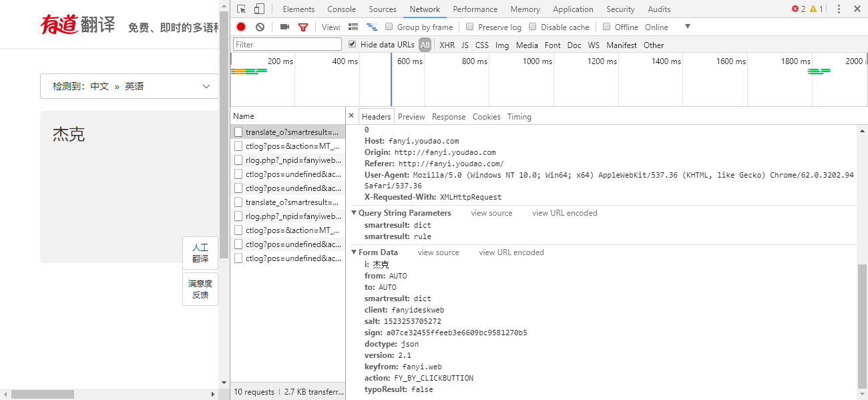Check the Disable cache option
868x400 pixels.
533,27
